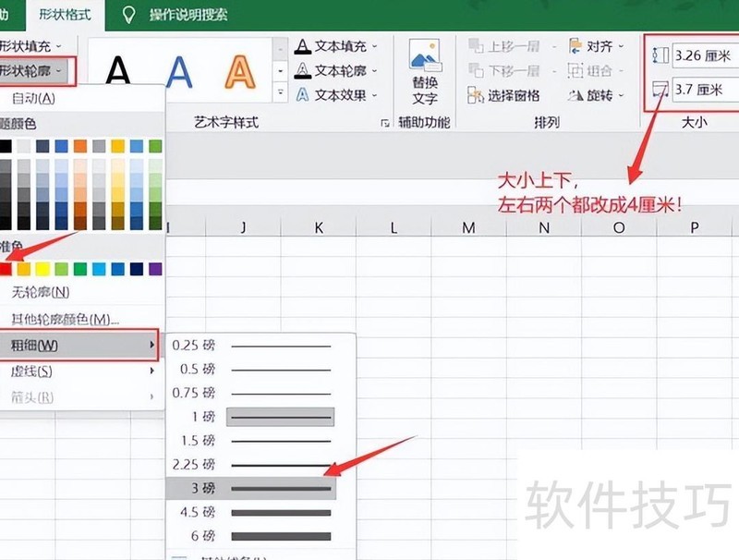739x560 pixels.
Task: Select 6 磅 line weight
Action: (x=251, y=536)
